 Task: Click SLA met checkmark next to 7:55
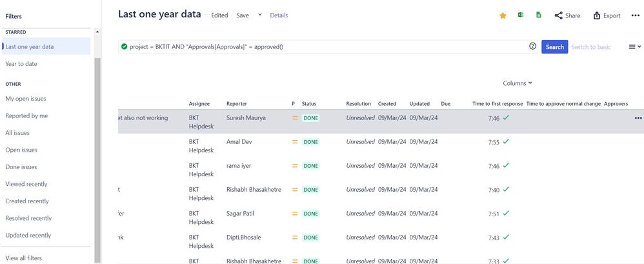506,141
